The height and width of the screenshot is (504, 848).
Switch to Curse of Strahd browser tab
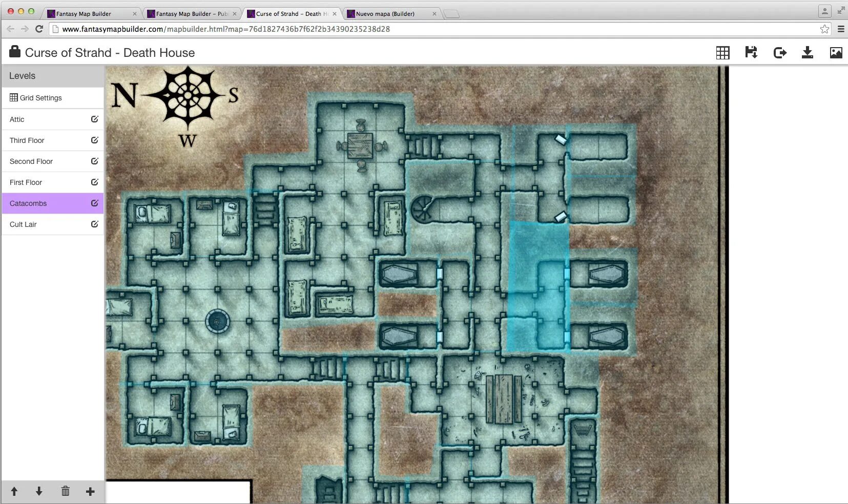(291, 14)
